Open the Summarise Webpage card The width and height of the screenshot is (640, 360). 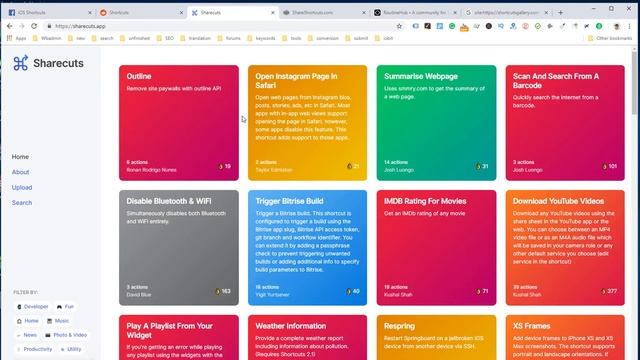point(436,123)
